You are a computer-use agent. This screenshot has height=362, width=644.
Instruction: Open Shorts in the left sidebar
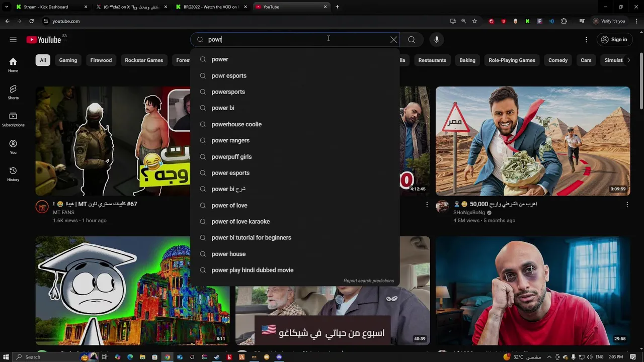point(13,92)
